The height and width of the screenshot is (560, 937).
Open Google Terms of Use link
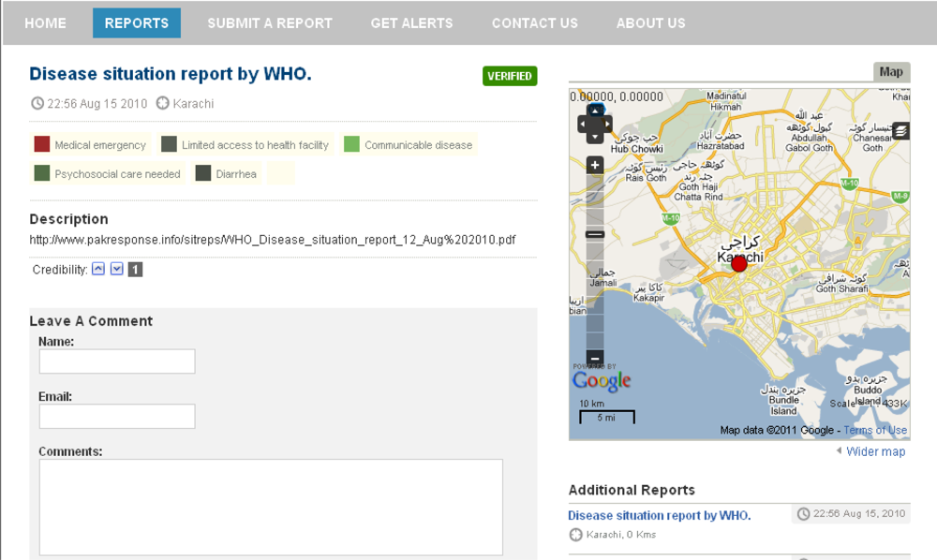pos(875,430)
